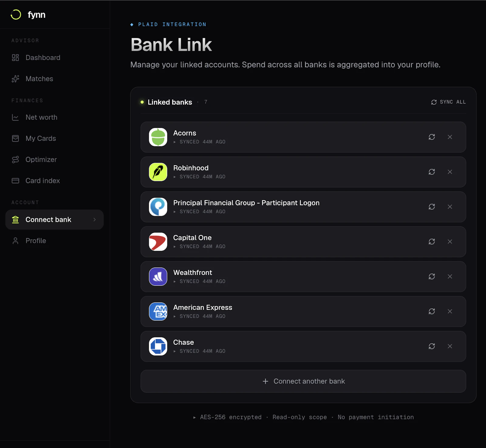Open the Optimizer section
The width and height of the screenshot is (486, 448).
55,160
